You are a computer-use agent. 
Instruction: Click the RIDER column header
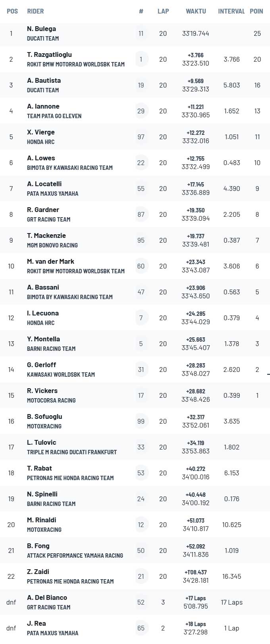coord(35,11)
